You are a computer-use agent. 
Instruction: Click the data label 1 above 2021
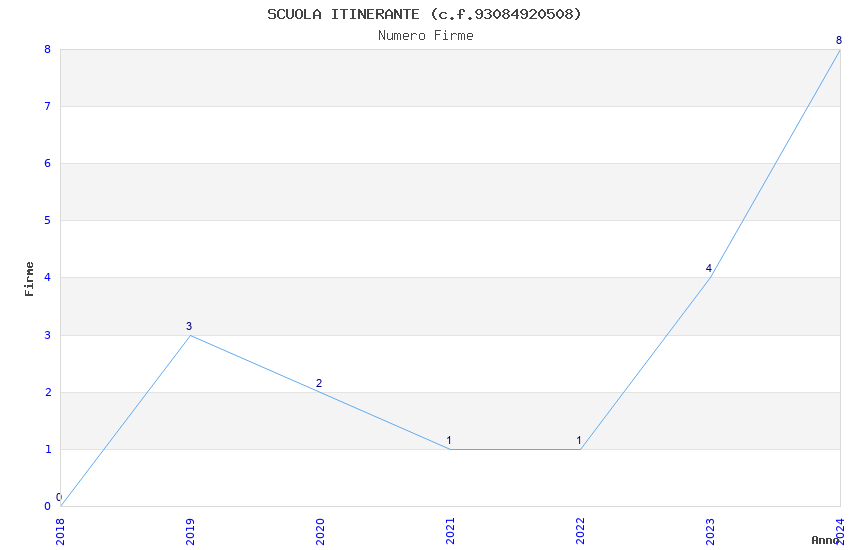coord(449,440)
